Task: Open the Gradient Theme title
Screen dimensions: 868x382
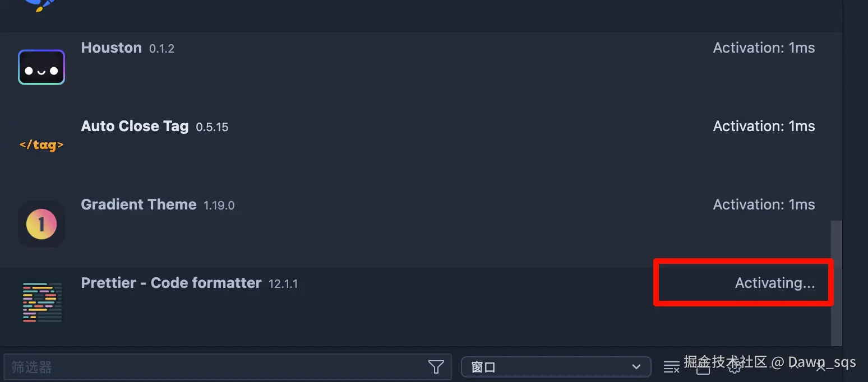Action: click(x=138, y=204)
